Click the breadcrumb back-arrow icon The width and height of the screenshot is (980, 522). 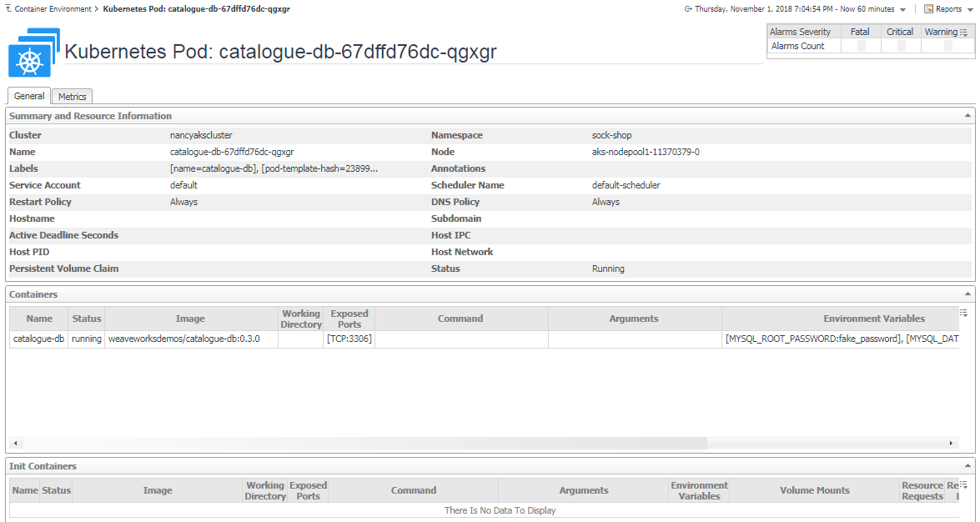coord(8,8)
